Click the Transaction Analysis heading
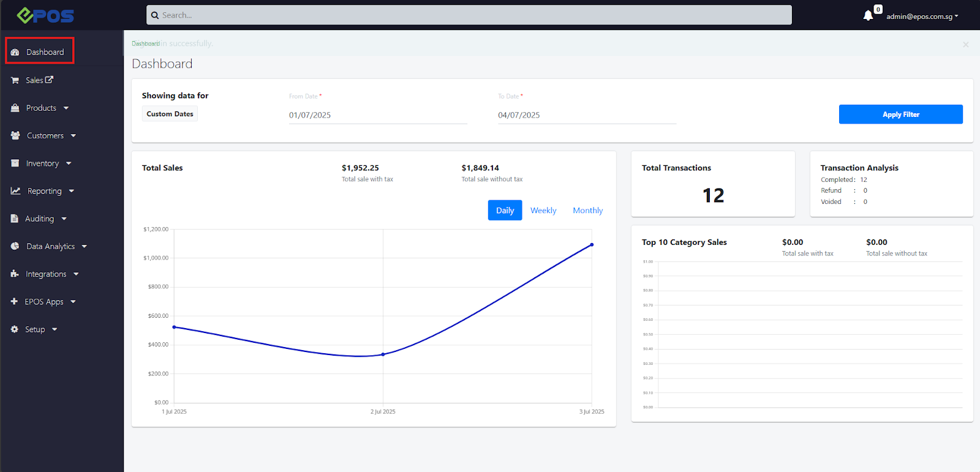Image resolution: width=980 pixels, height=472 pixels. [x=859, y=168]
